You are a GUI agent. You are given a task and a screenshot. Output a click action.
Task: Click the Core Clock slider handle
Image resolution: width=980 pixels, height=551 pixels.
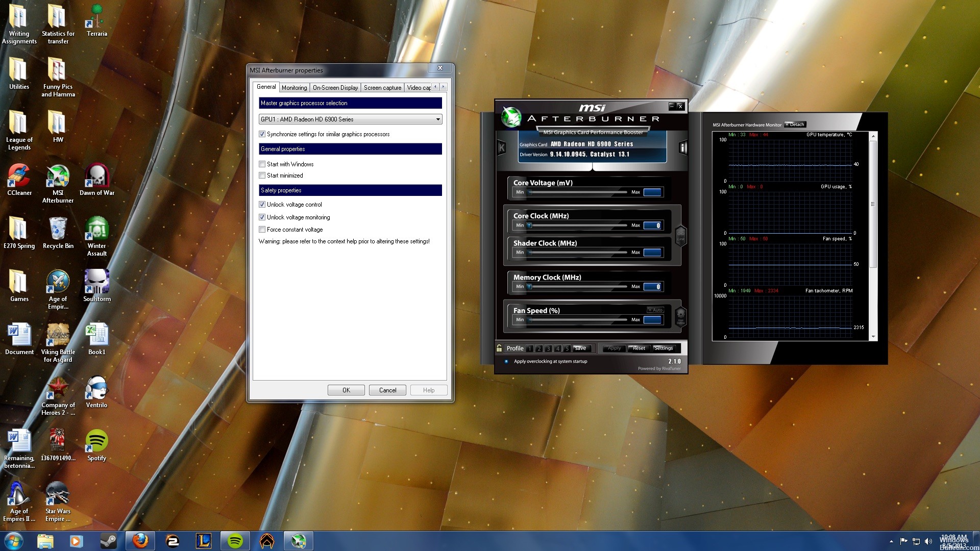pyautogui.click(x=529, y=225)
